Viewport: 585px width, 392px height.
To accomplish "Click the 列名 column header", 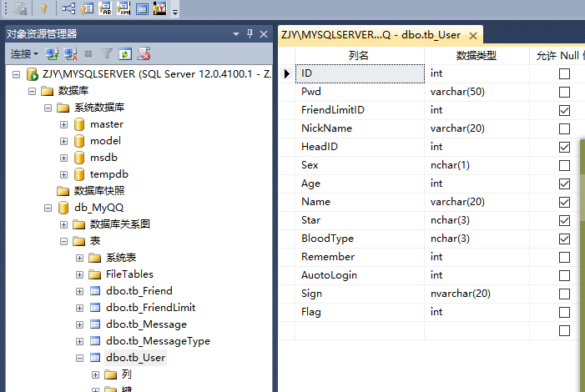I will coord(360,56).
